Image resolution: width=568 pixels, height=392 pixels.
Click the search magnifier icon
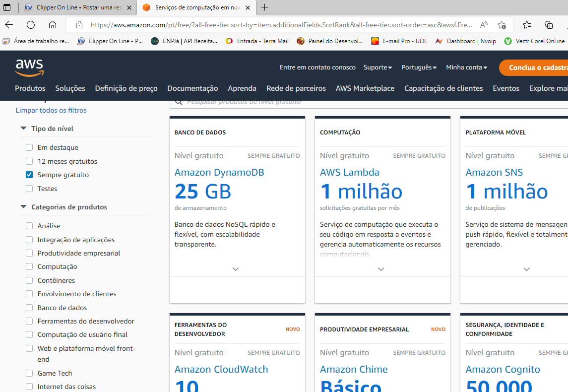click(x=179, y=102)
